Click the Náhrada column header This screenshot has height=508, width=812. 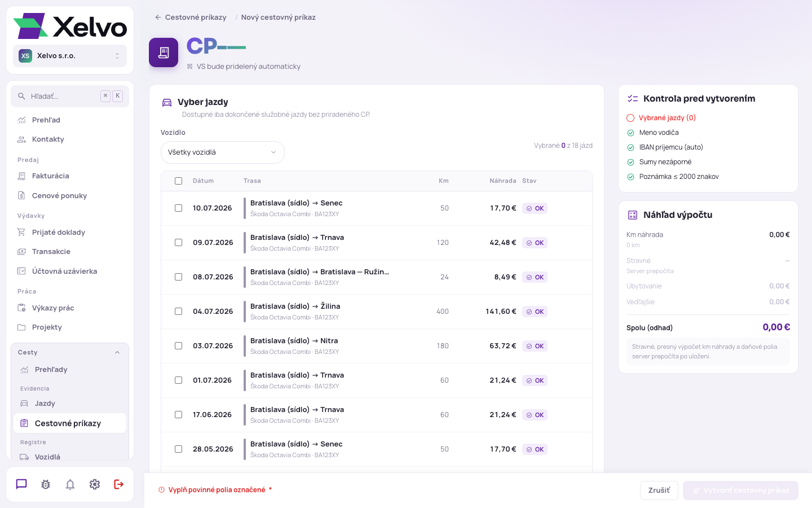[503, 181]
